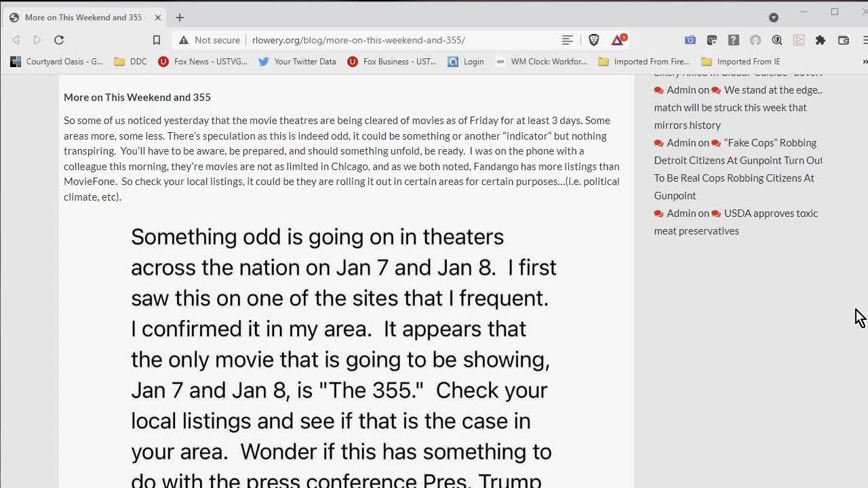
Task: Open a new tab with plus button
Action: 180,17
